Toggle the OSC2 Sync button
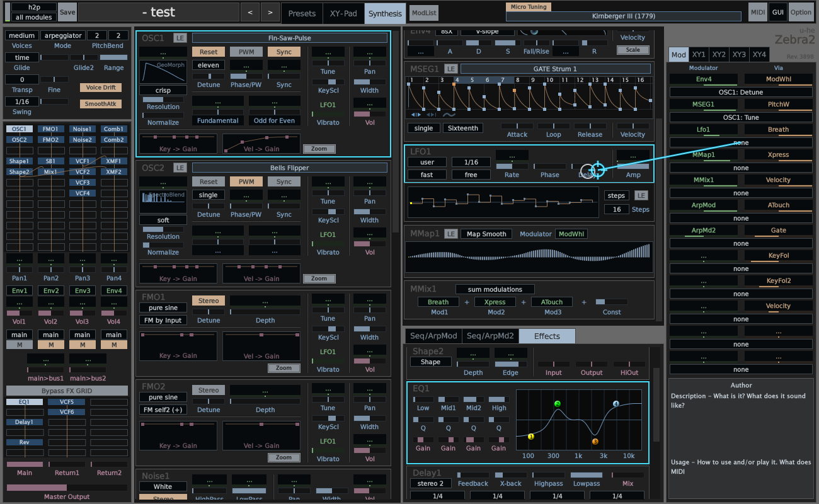Viewport: 819px width, 504px height. [284, 181]
